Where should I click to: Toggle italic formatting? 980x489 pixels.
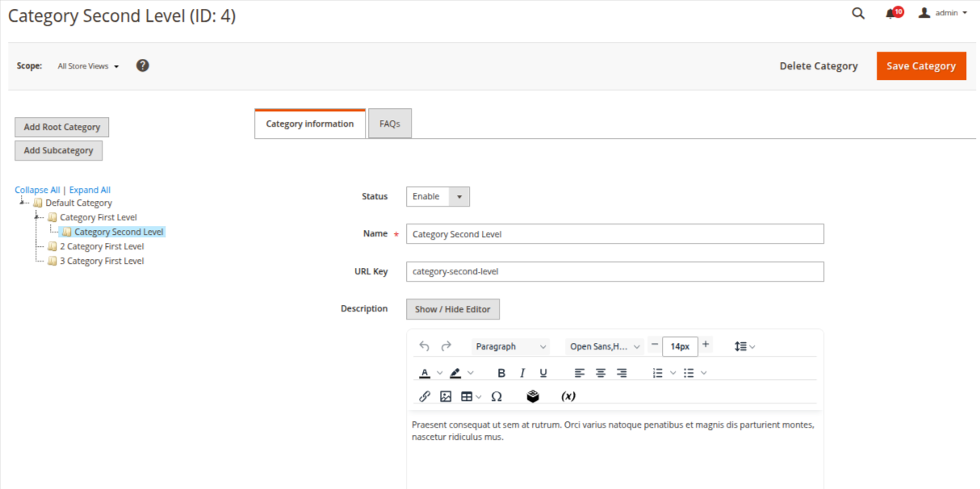click(522, 373)
